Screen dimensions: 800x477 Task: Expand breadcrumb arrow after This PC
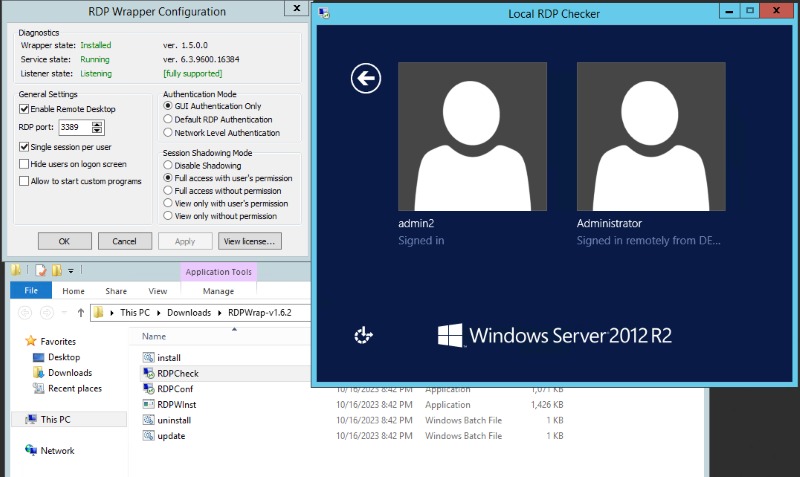tap(159, 313)
